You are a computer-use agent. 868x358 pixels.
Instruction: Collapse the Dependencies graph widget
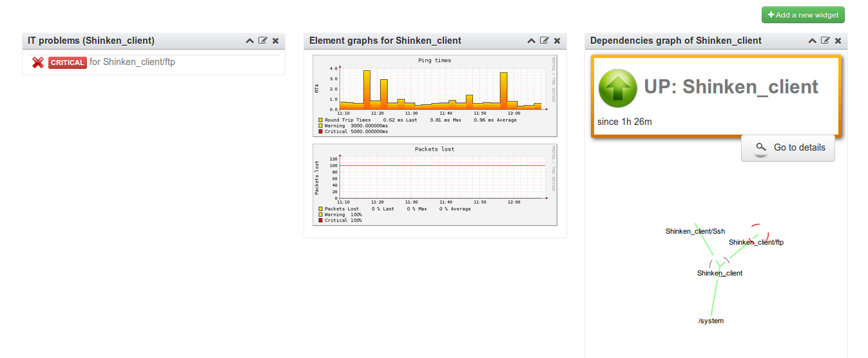(x=813, y=41)
